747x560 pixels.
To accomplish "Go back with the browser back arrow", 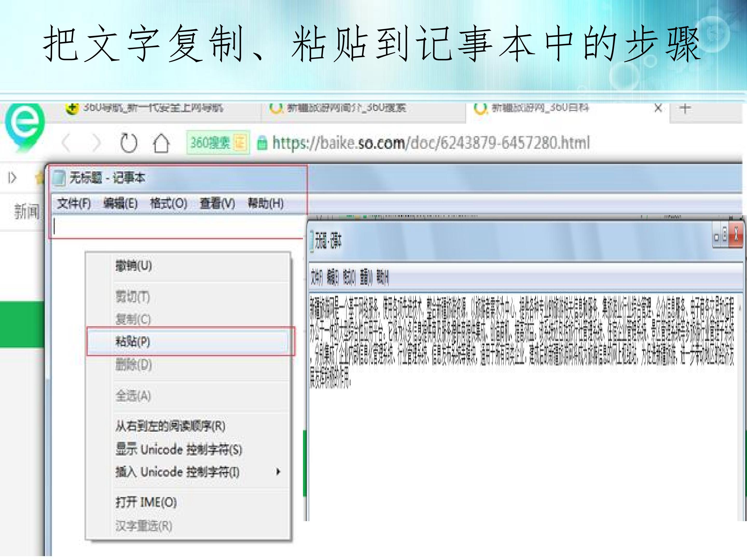I will pyautogui.click(x=66, y=143).
